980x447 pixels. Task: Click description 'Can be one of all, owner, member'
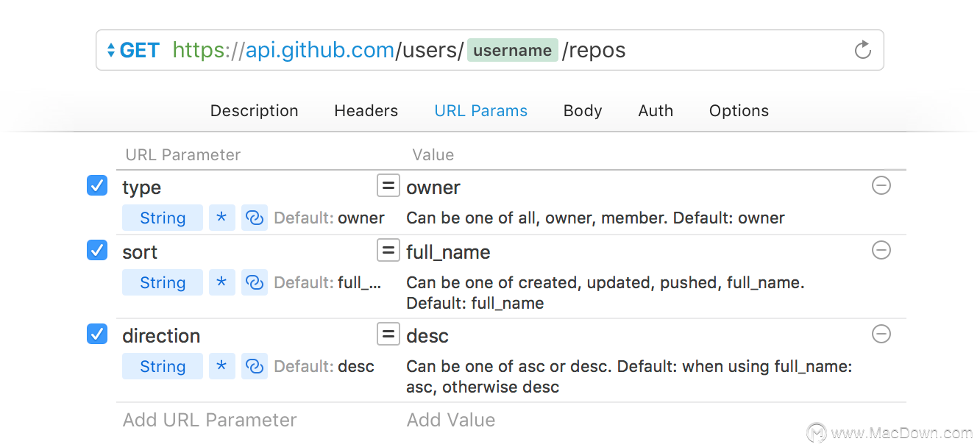pyautogui.click(x=595, y=218)
